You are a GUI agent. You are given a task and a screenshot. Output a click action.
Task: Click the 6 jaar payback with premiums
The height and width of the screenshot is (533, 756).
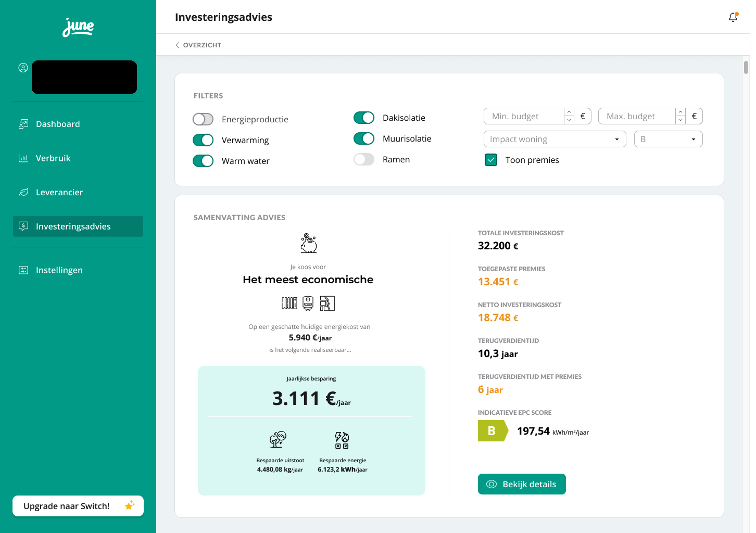[490, 390]
